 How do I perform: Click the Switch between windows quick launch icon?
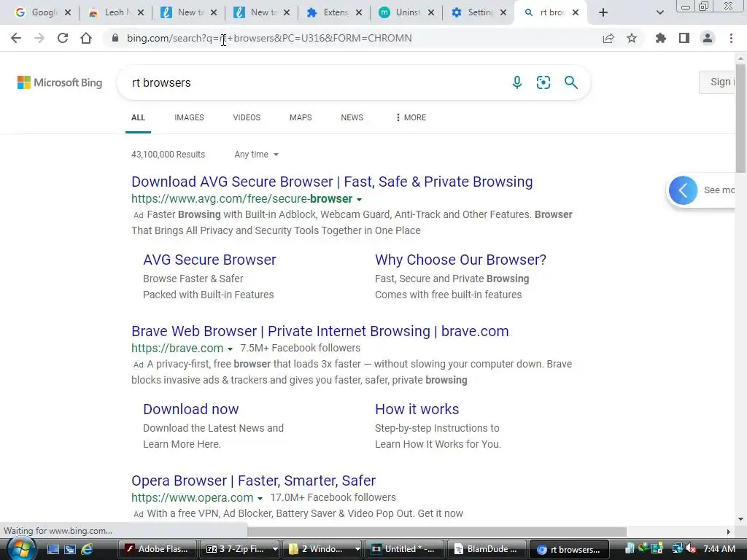click(70, 549)
